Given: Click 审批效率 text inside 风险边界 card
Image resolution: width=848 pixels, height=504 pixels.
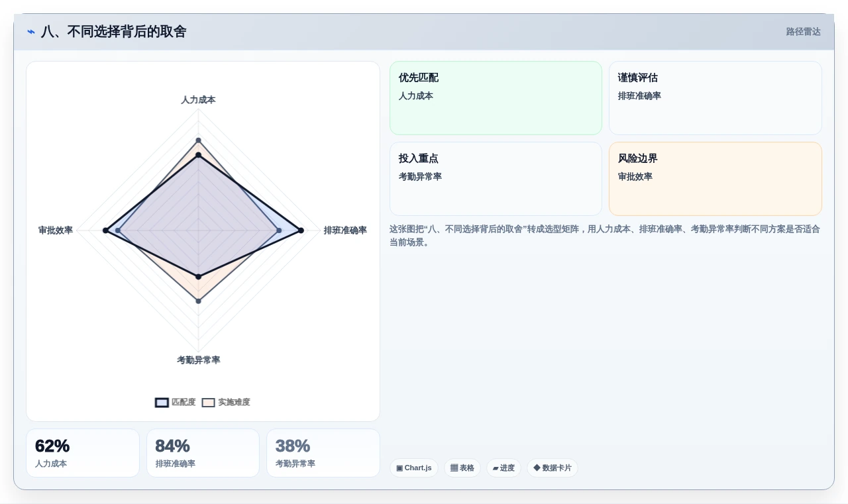Looking at the screenshot, I should coord(635,177).
